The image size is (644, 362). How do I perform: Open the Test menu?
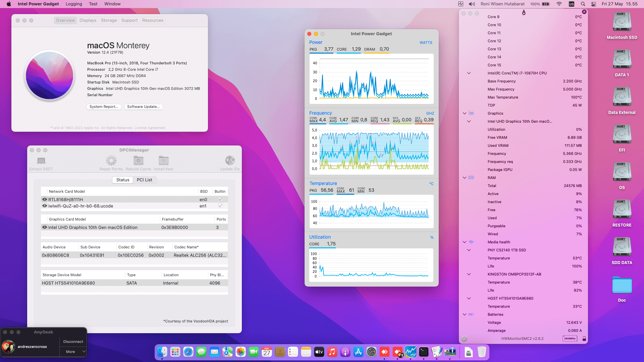coord(93,4)
